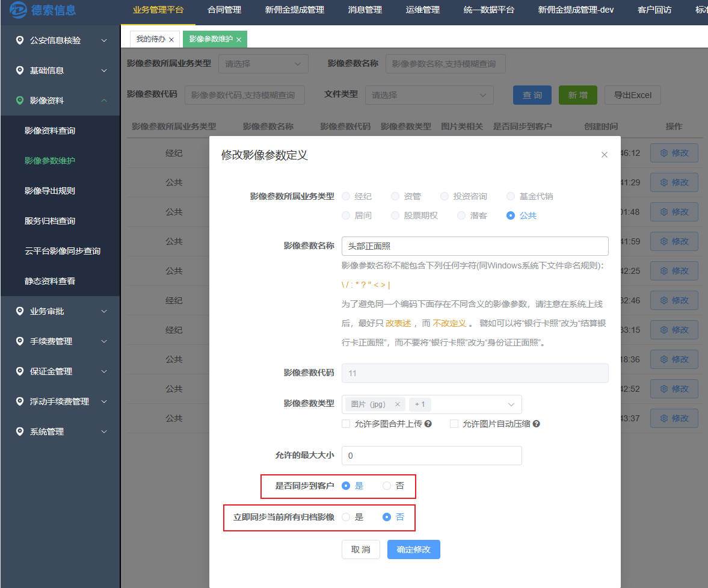Viewport: 708px width, 588px height.
Task: Open the 客户回访 top menu
Action: [x=654, y=10]
